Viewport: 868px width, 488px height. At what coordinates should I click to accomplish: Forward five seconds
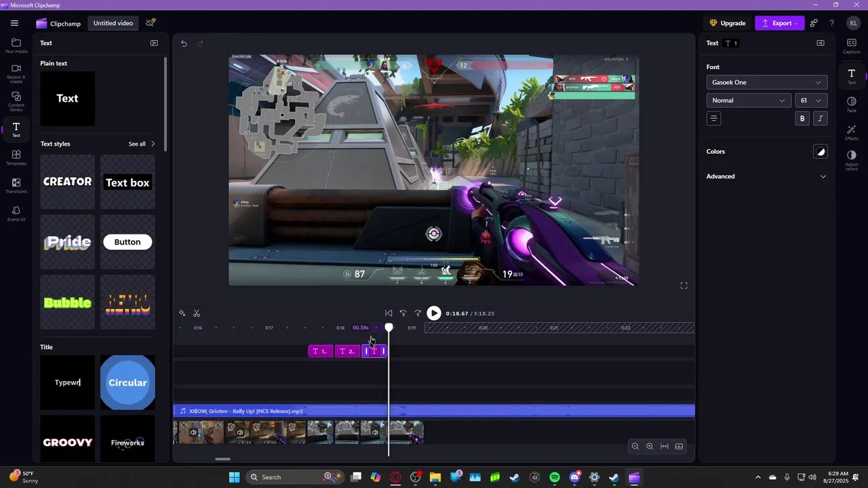[418, 313]
